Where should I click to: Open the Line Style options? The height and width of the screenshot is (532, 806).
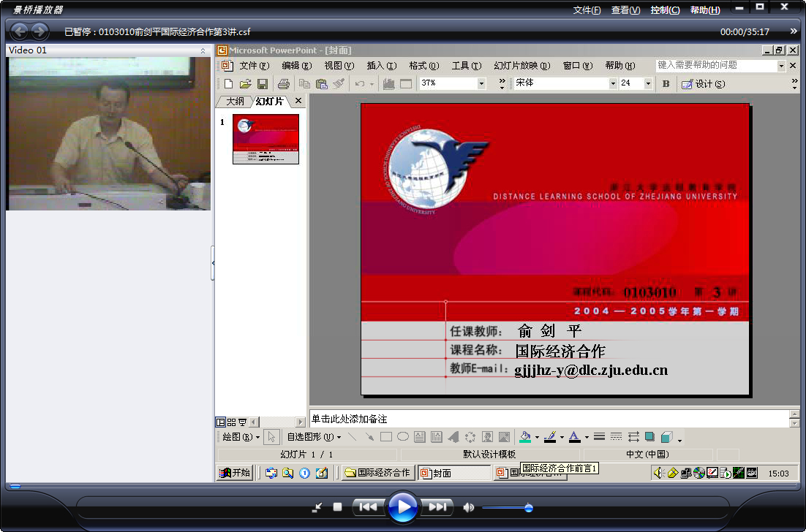tap(599, 437)
